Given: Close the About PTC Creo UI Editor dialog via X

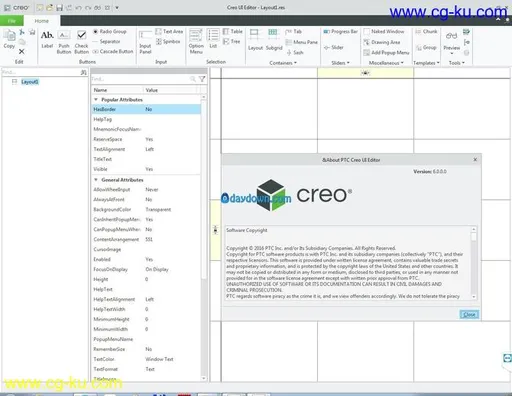Looking at the screenshot, I should pos(475,160).
